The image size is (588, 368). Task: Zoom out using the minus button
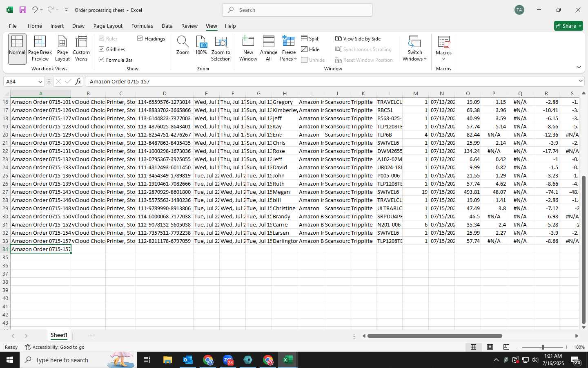pyautogui.click(x=519, y=347)
